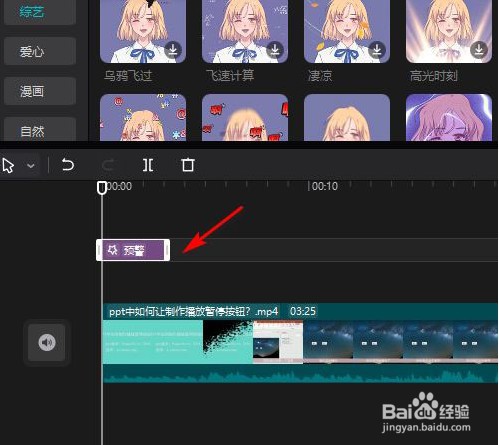Split the clip at playhead
499x445 pixels.
pos(148,165)
